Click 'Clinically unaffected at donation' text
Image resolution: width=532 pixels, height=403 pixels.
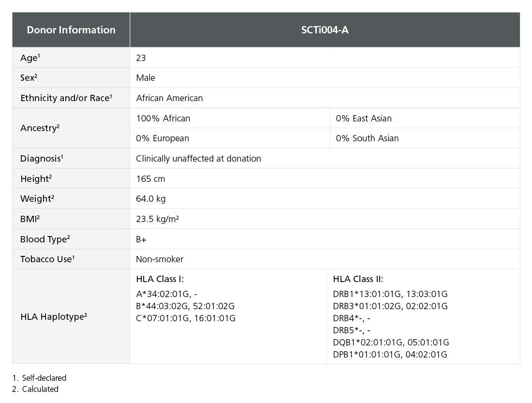pos(198,159)
